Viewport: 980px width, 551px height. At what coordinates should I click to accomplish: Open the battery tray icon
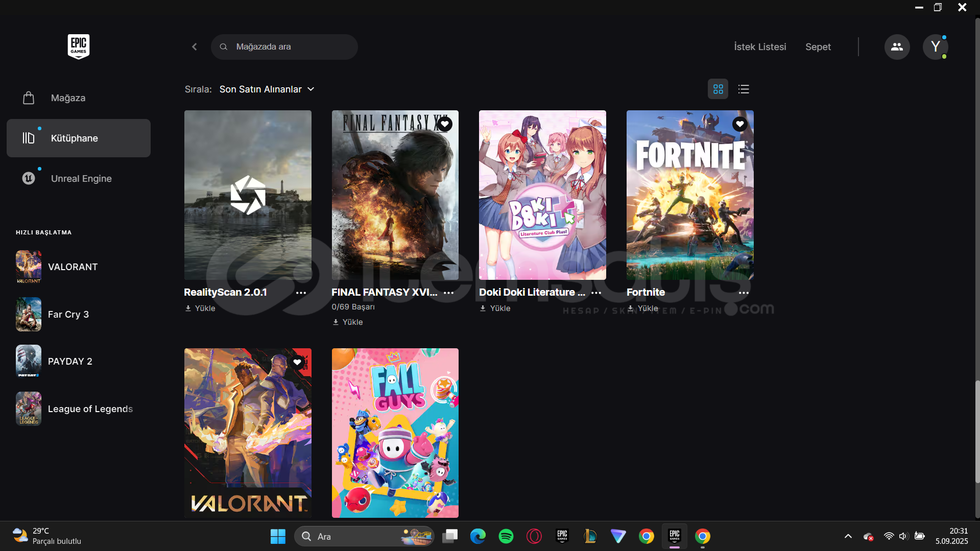point(920,536)
